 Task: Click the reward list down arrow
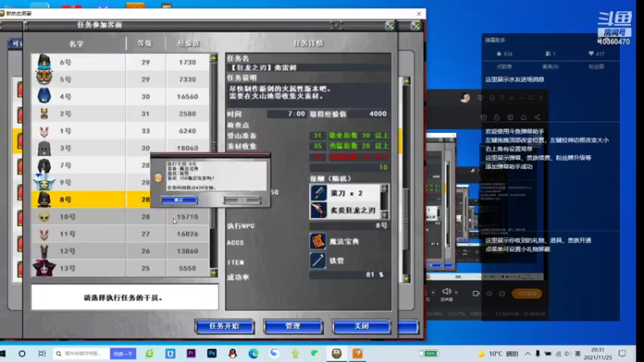385,215
